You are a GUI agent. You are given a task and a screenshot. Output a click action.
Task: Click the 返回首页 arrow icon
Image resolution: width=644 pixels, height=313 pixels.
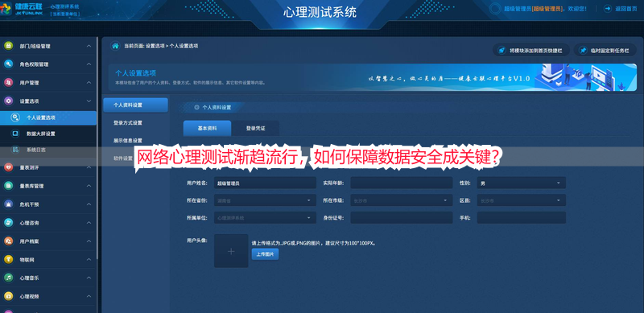pos(608,9)
